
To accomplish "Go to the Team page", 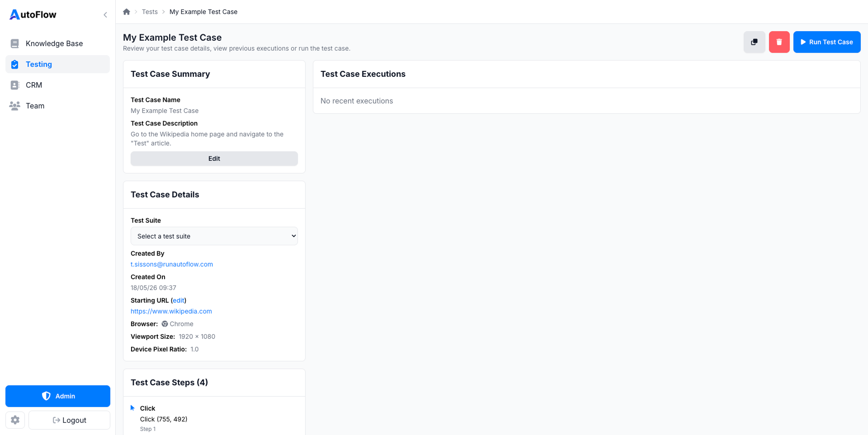I will tap(57, 106).
